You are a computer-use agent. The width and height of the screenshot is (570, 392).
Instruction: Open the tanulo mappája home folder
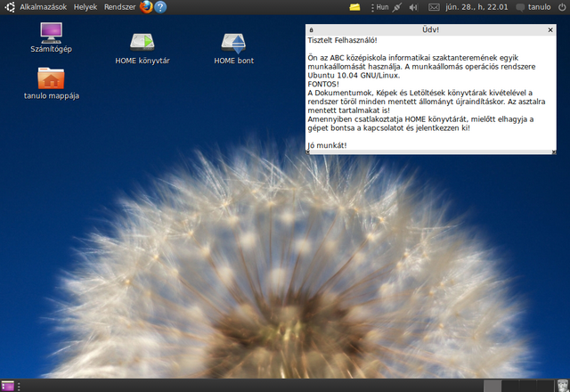(51, 79)
